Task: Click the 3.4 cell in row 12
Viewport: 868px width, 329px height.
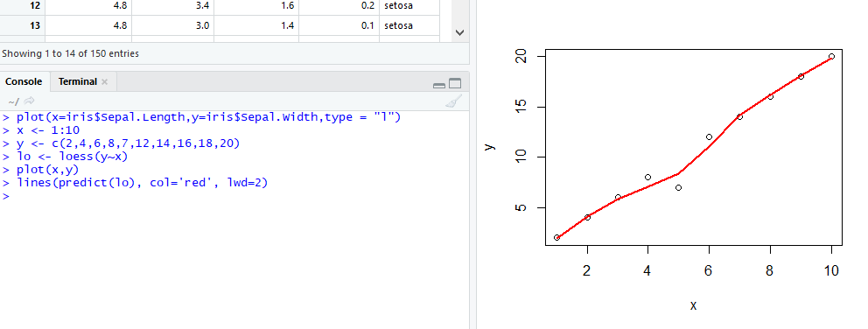Action: coord(172,7)
